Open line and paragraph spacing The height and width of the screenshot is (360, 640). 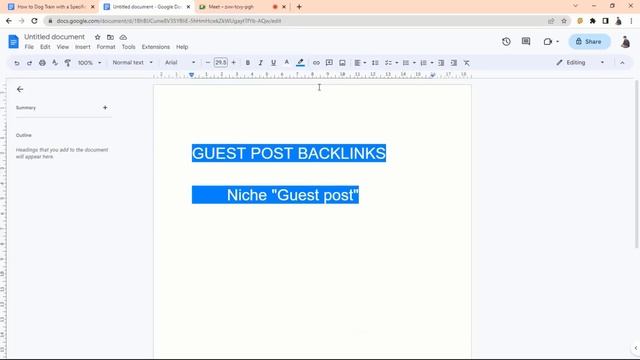pyautogui.click(x=375, y=63)
